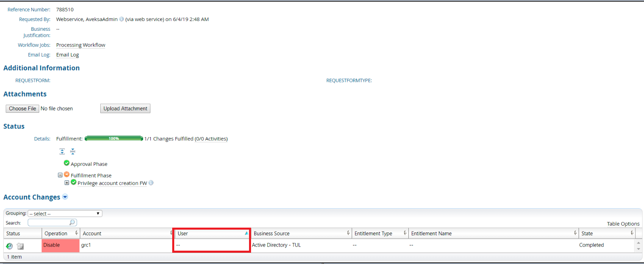Screen dimensions: 644x264
Task: Click info icon next to AveksaAdmin
Action: coord(121,19)
